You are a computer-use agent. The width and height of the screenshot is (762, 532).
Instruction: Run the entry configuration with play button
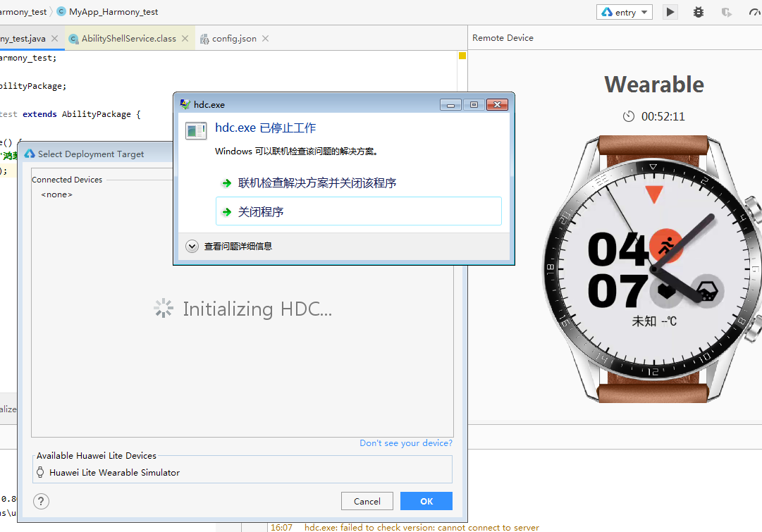670,12
